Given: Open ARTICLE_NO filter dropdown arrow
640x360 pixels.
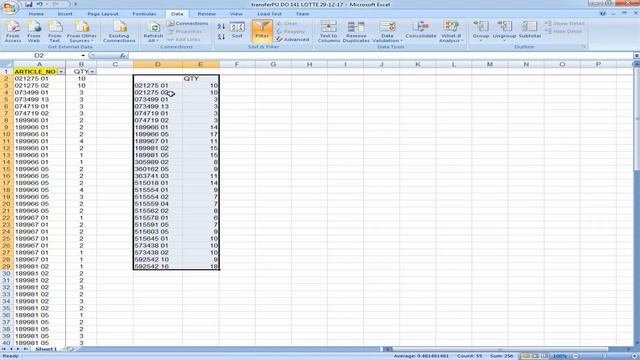Looking at the screenshot, I should 61,72.
